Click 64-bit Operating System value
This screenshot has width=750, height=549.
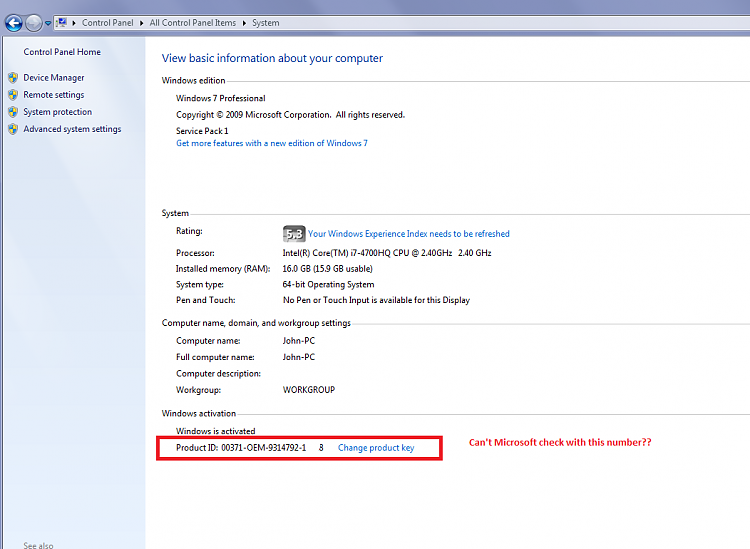[328, 285]
